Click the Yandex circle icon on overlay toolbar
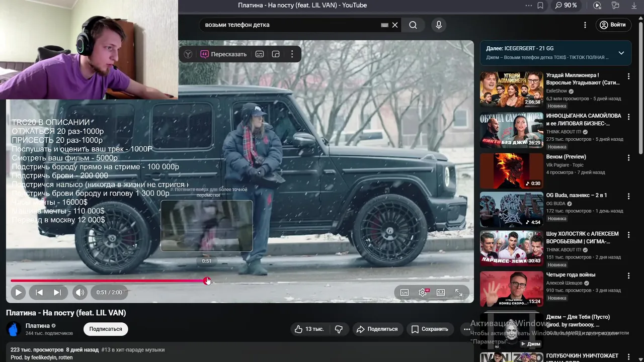 [188, 54]
